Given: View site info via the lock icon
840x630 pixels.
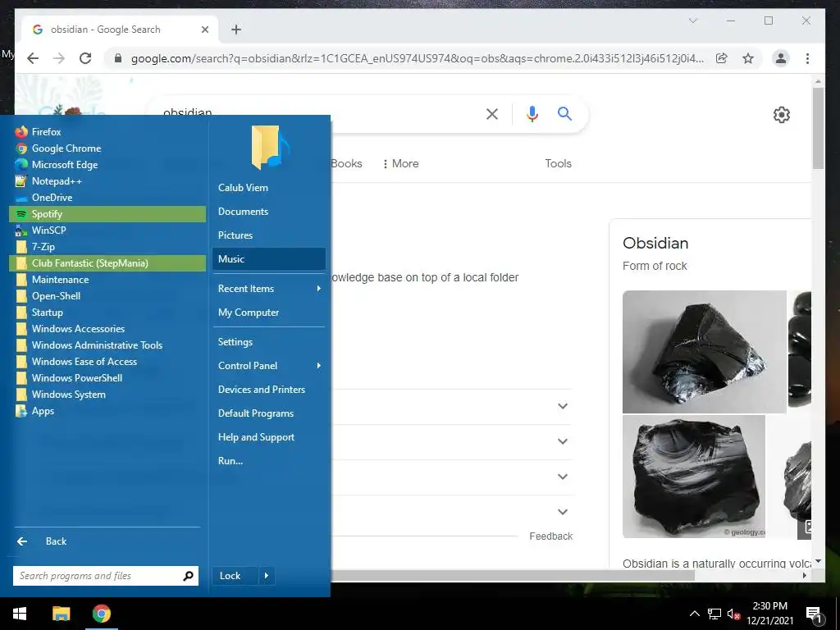Looking at the screenshot, I should pyautogui.click(x=118, y=58).
